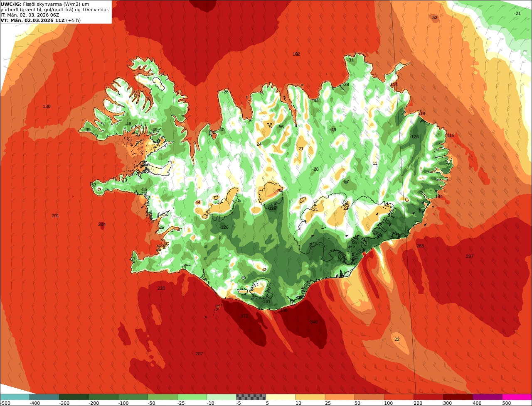Click the light teal legend swatch above -500
Screen dimensions: 532x406
15,397
